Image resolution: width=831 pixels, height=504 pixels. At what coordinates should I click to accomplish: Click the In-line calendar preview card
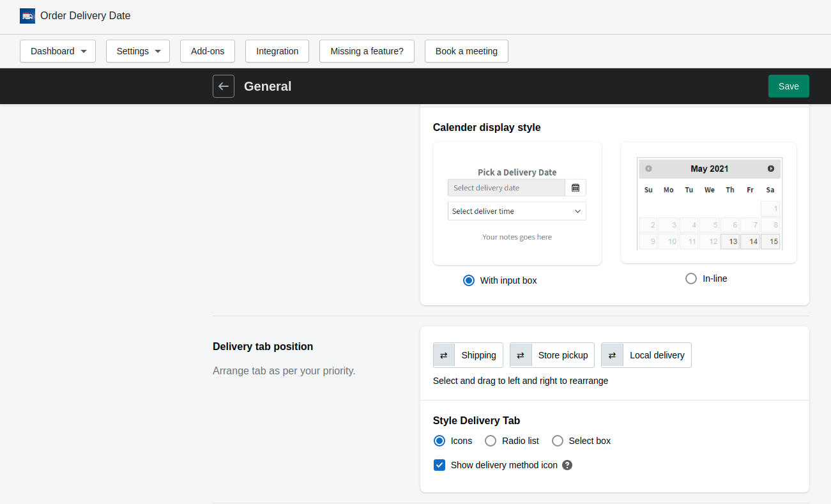click(x=708, y=202)
